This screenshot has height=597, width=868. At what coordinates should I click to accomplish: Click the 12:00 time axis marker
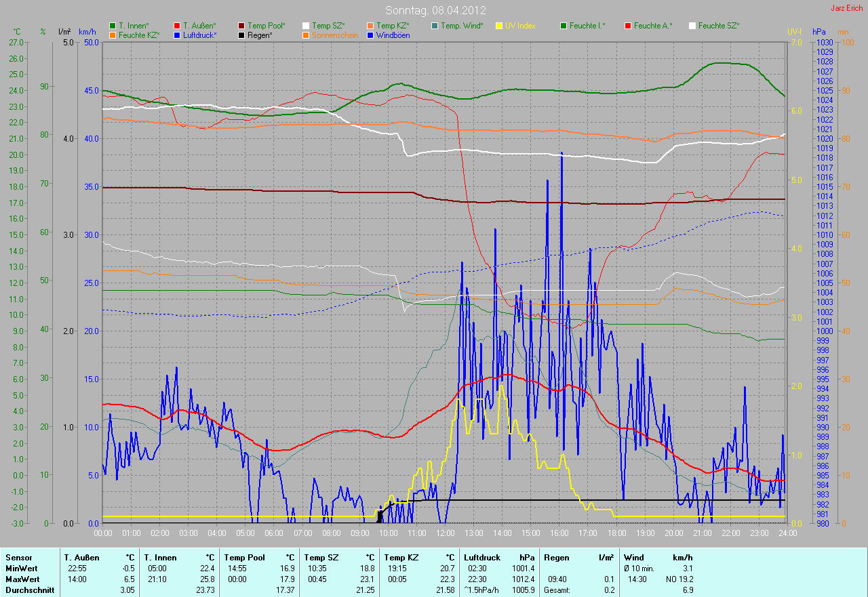[445, 533]
